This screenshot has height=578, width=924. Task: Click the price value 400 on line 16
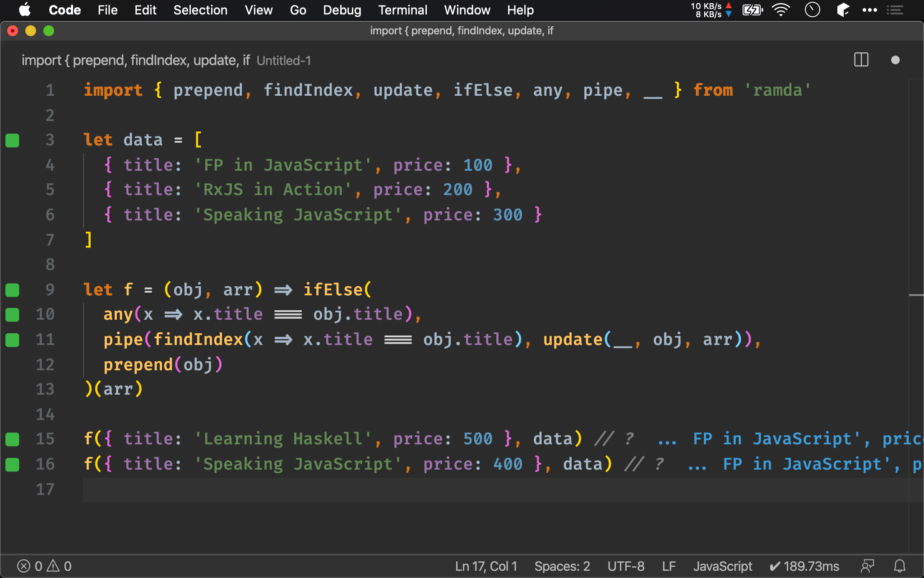click(508, 464)
